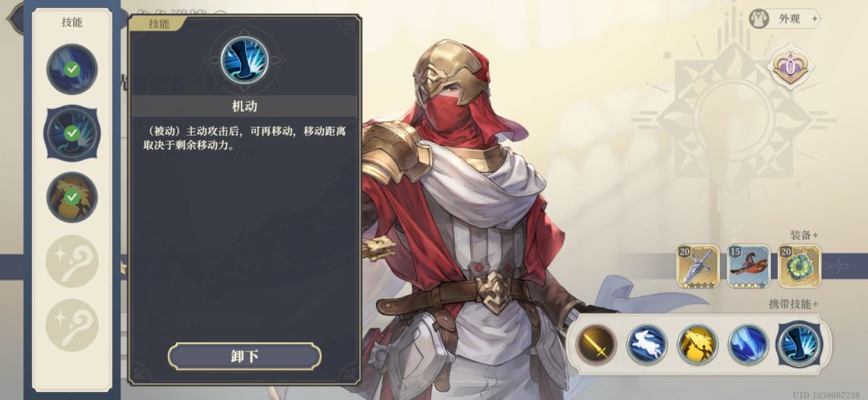868x400 pixels.
Task: Select the third checked golden skill in sidebar
Action: (x=72, y=197)
